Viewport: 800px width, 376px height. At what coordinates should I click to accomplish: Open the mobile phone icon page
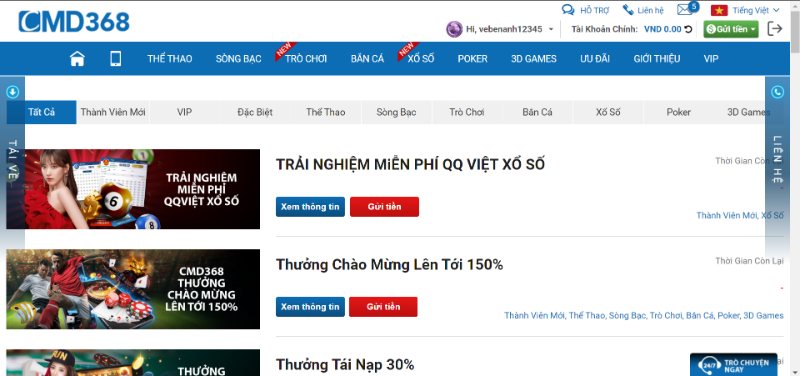116,59
